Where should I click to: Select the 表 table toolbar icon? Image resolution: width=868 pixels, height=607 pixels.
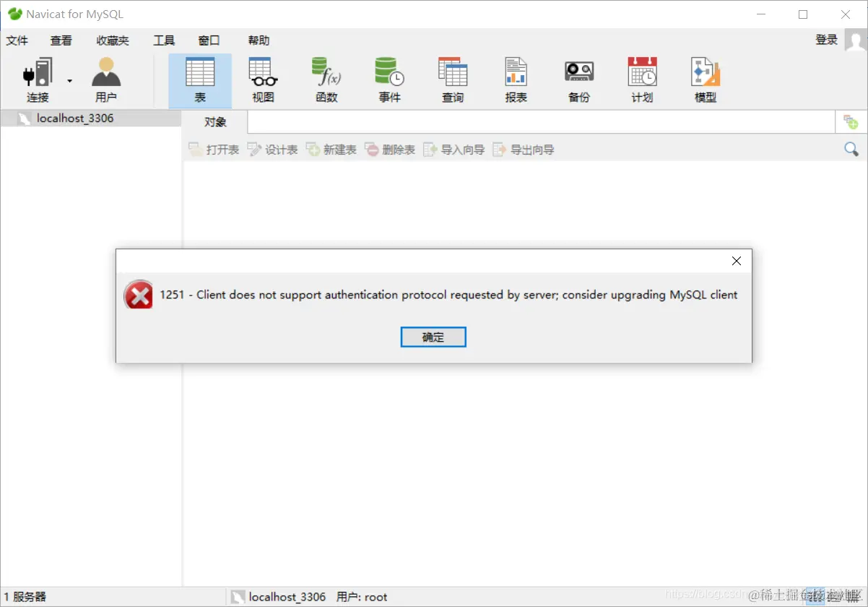[200, 80]
